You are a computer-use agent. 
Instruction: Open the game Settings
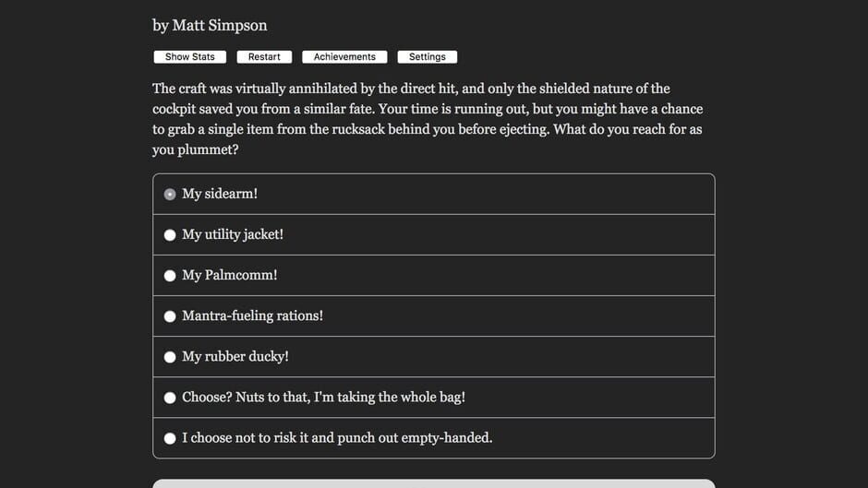click(427, 57)
